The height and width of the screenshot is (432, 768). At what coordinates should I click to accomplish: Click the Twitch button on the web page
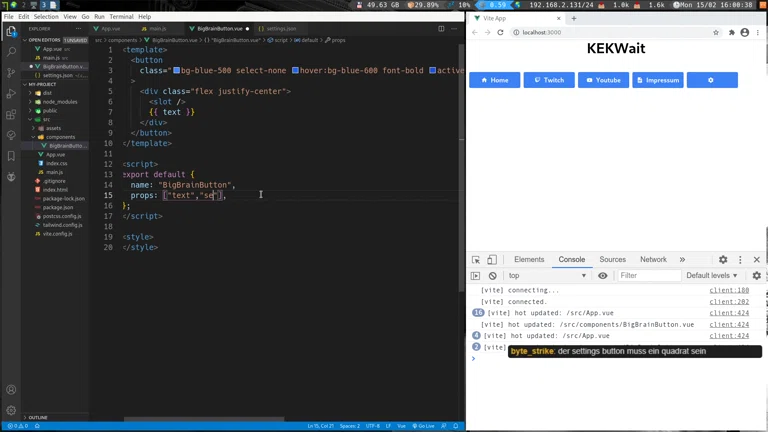point(549,80)
